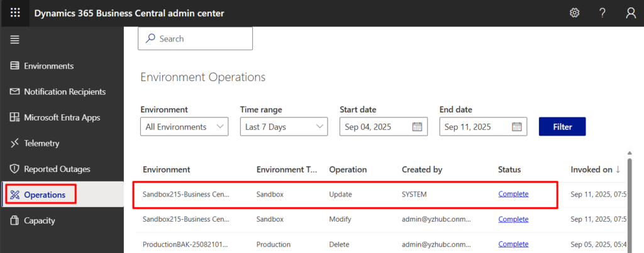Viewport: 644px width, 253px height.
Task: Sort by the Invoked on column
Action: point(595,170)
